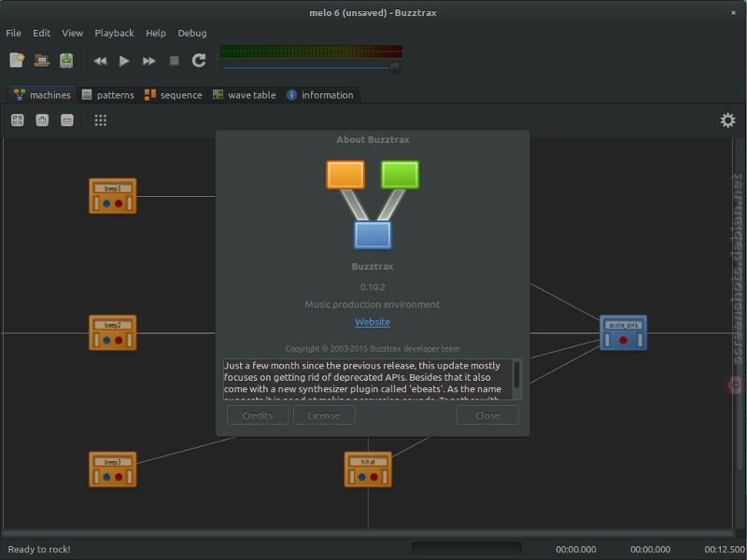Select the beep3 machine

point(113,469)
